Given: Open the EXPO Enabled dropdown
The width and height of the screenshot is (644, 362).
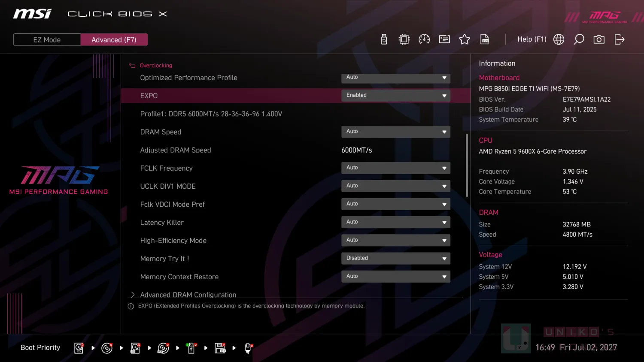Looking at the screenshot, I should coord(396,96).
